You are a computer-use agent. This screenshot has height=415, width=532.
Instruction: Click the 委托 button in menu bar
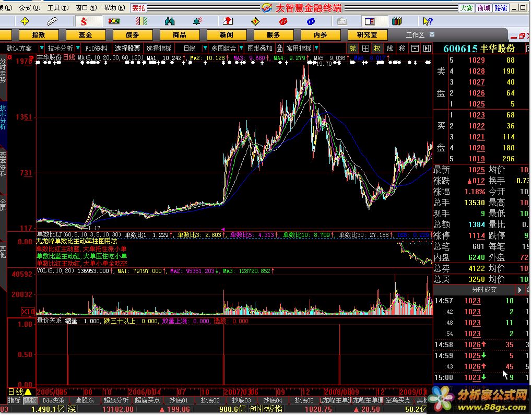click(138, 7)
